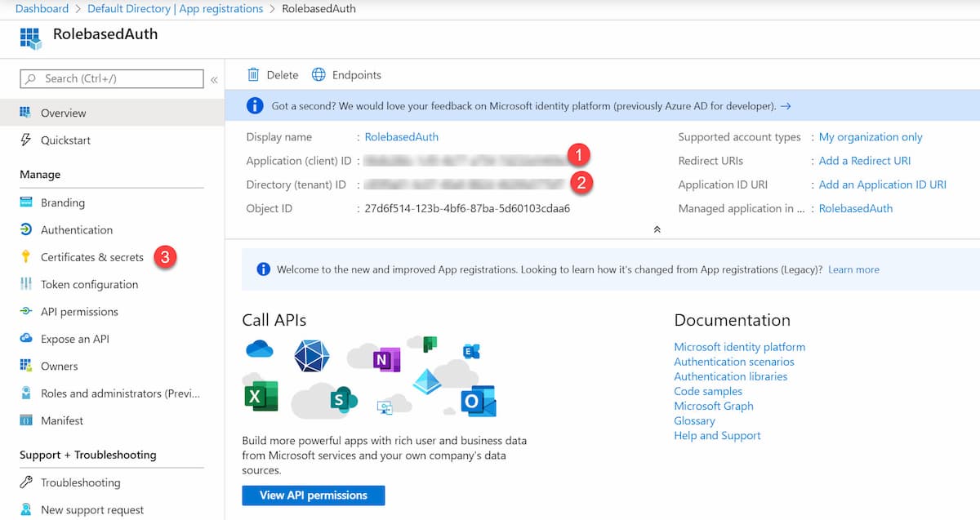This screenshot has width=980, height=520.
Task: Open Authentication libraries link
Action: click(731, 376)
